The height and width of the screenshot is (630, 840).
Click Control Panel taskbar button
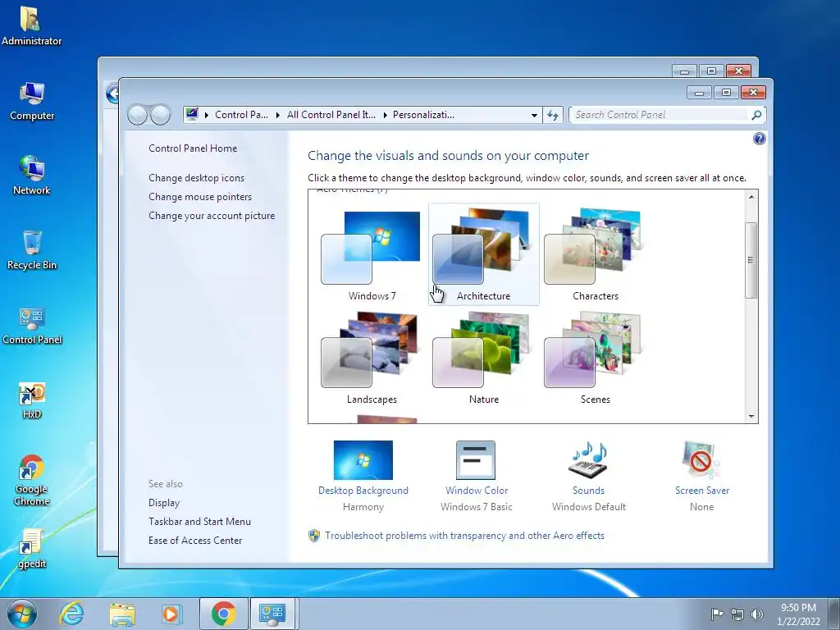coord(272,614)
